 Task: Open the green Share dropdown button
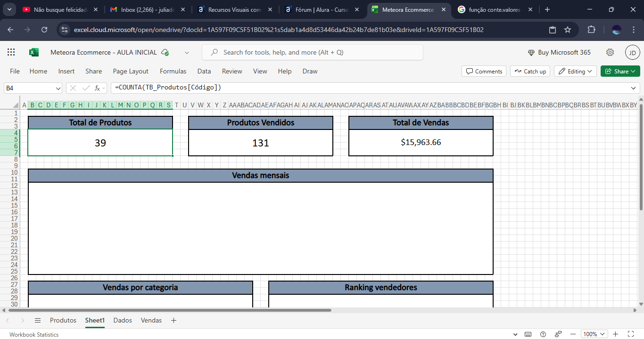tap(620, 71)
